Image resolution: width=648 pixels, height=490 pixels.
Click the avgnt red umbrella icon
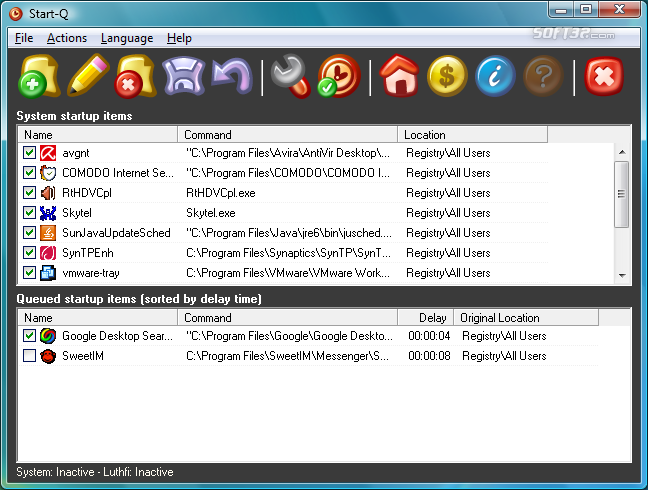click(x=48, y=153)
